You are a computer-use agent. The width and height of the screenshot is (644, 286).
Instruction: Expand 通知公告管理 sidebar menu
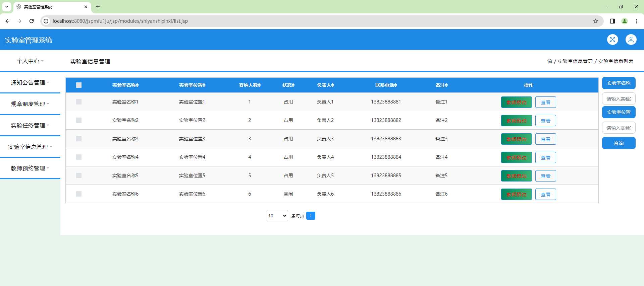coord(30,83)
